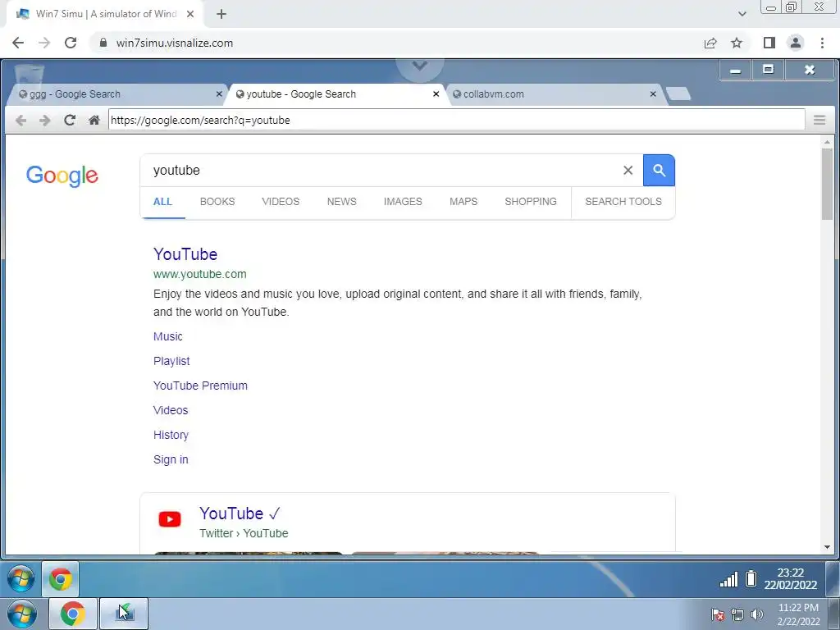Select the Win7 Simu outer browser tab
This screenshot has width=840, height=630.
click(105, 14)
